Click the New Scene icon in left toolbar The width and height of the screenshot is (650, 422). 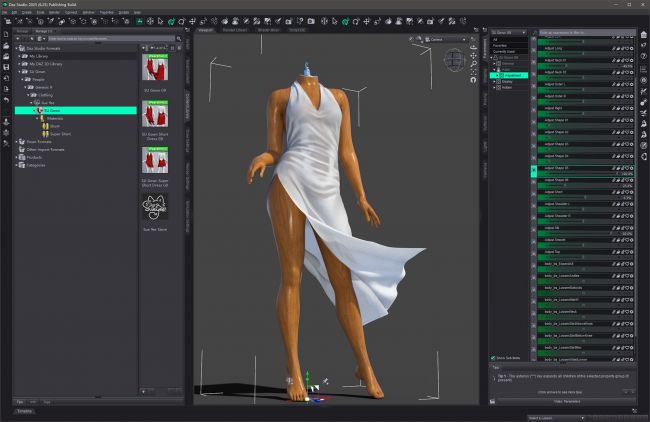click(x=6, y=34)
